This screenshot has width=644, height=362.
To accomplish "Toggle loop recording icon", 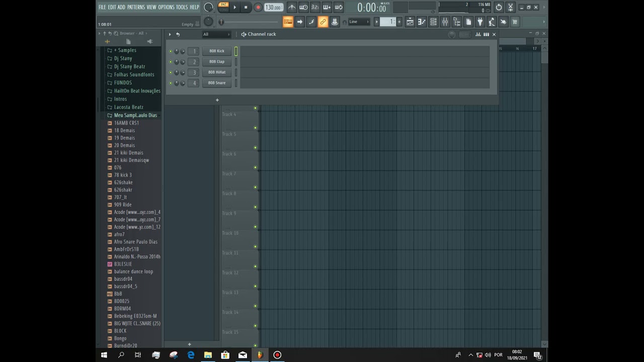I will pos(339,7).
